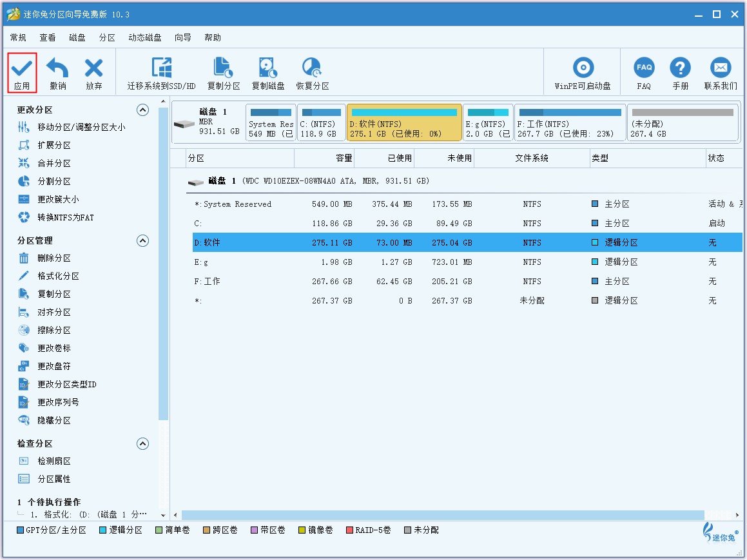Image resolution: width=747 pixels, height=560 pixels.
Task: Select 移动分区/调整分区大小 in sidebar
Action: [x=81, y=127]
